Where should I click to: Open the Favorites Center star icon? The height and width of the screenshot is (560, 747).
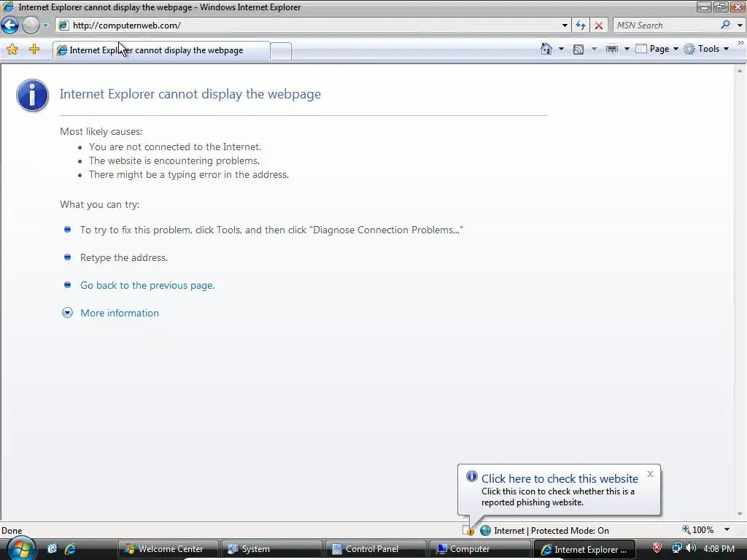pyautogui.click(x=12, y=49)
